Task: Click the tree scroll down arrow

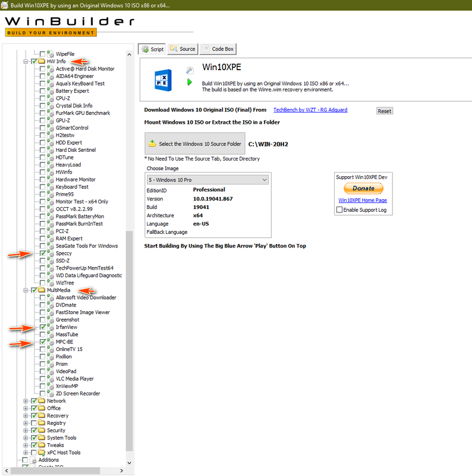Action: pos(129,463)
